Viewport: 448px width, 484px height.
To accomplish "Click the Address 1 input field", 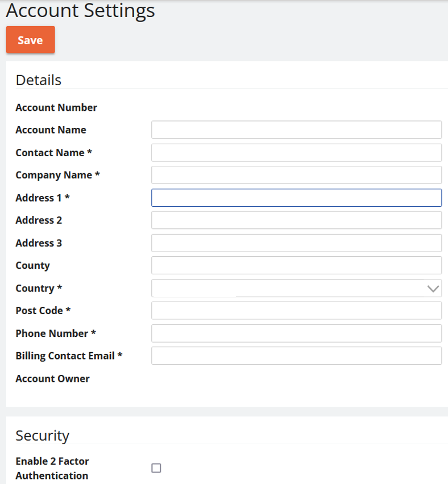I will [296, 198].
